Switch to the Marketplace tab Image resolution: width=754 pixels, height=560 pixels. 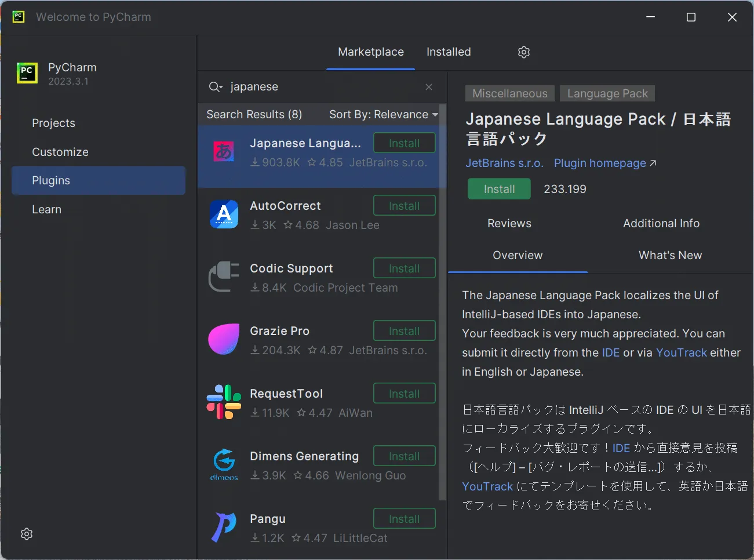click(371, 52)
